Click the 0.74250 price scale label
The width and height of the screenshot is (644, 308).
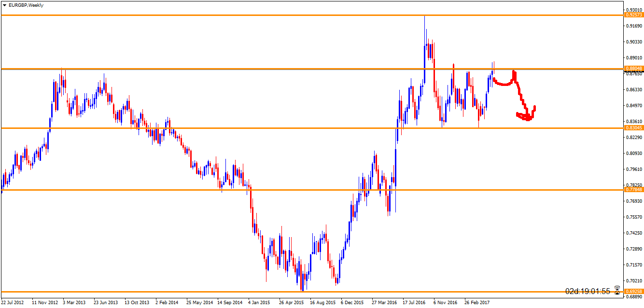[634, 233]
